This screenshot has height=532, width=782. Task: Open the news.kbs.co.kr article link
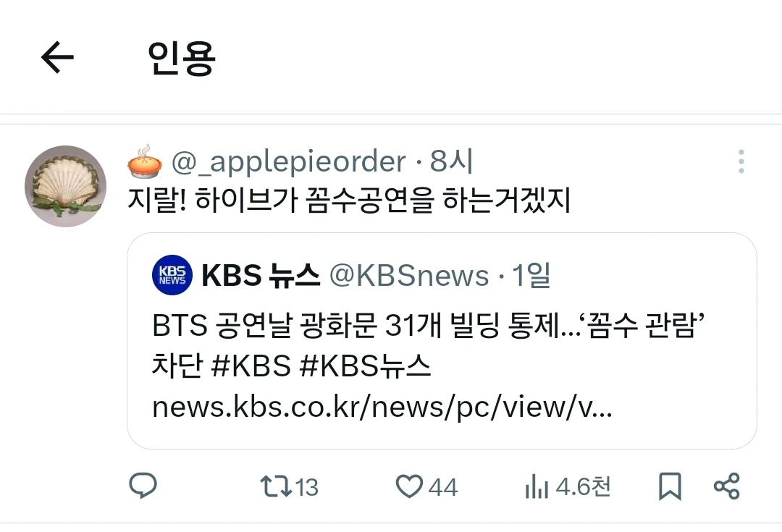coord(382,408)
